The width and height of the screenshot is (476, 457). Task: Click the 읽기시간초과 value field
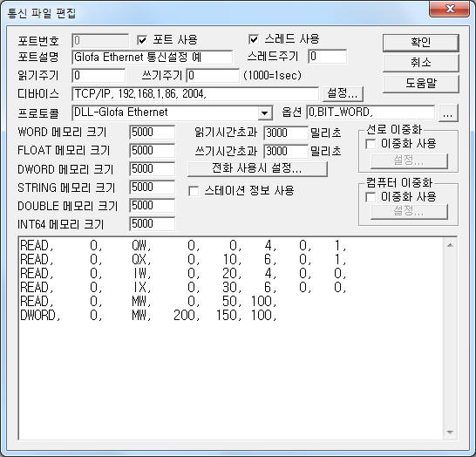click(286, 133)
